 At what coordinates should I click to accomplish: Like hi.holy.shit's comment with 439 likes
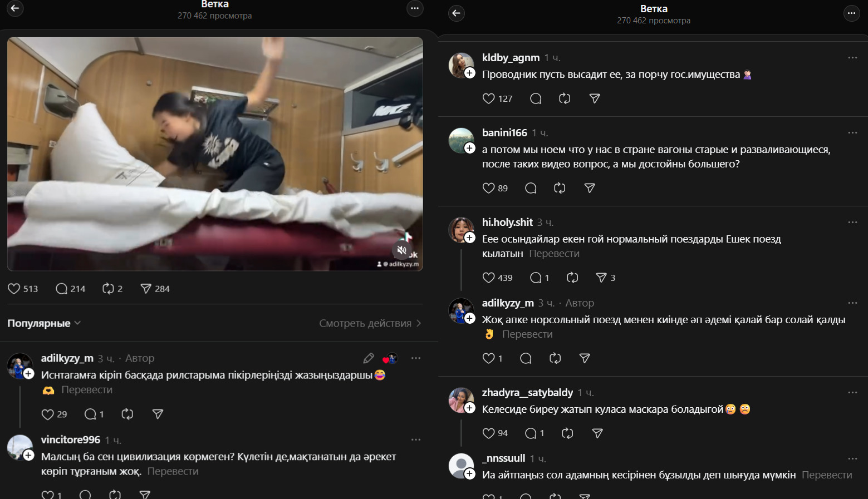click(489, 278)
